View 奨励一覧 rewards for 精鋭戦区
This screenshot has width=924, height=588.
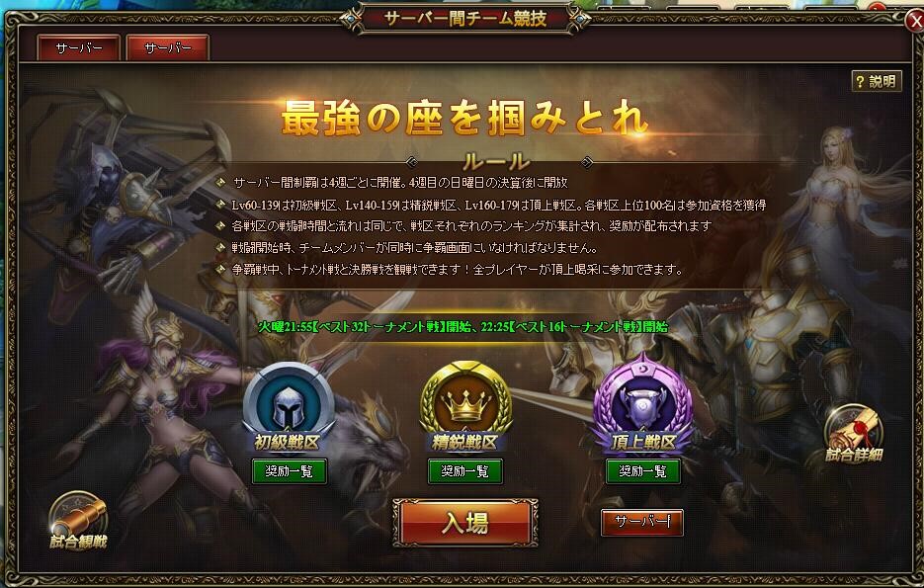coord(465,471)
